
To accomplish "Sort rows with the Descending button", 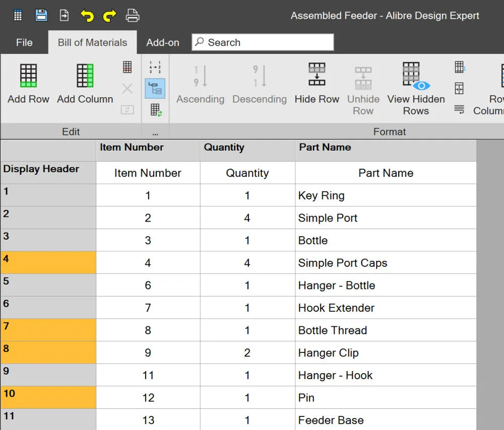I will (260, 84).
